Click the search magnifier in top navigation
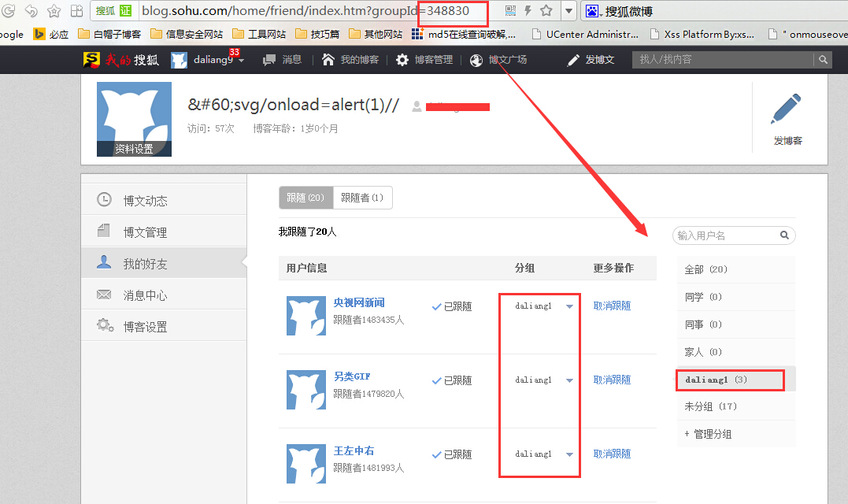848x504 pixels. pyautogui.click(x=823, y=60)
